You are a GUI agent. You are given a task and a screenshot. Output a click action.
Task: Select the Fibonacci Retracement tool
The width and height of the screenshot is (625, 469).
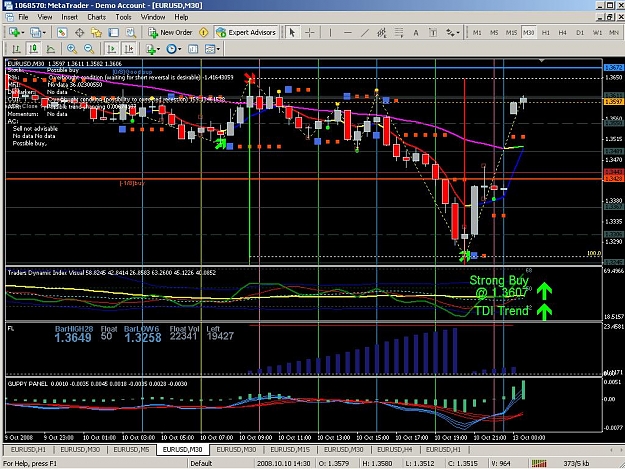point(399,32)
